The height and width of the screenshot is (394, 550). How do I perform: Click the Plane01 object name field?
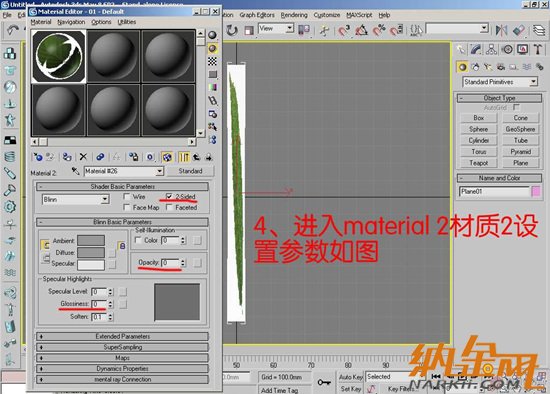494,192
